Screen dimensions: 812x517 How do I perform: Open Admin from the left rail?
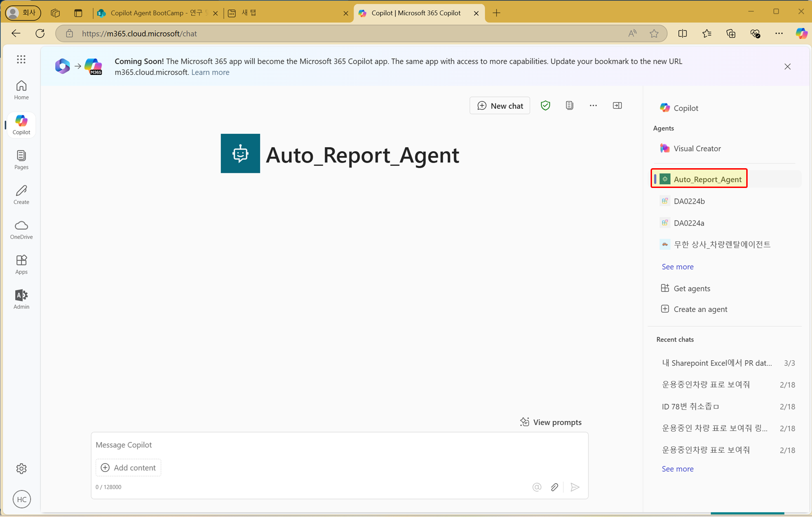(21, 300)
